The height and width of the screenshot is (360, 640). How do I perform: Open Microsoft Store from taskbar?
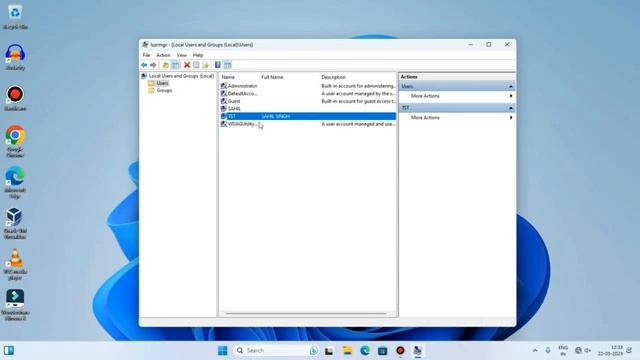tap(382, 351)
